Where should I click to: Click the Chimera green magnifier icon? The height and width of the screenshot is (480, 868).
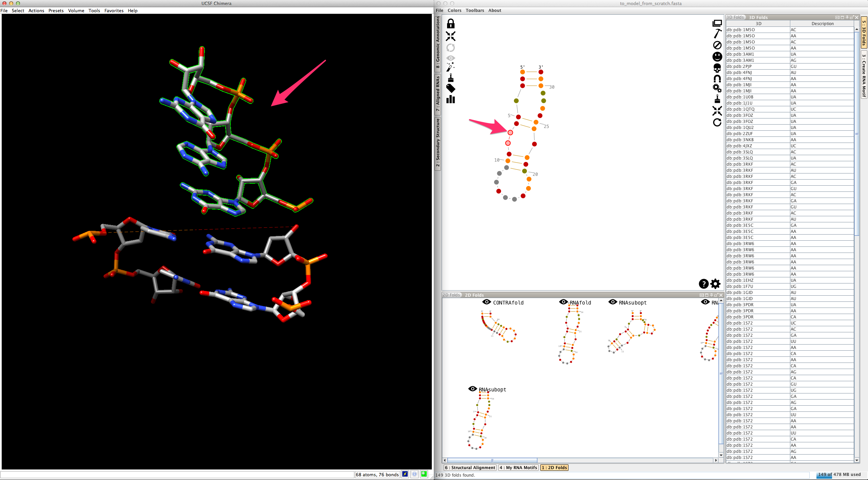coord(424,474)
